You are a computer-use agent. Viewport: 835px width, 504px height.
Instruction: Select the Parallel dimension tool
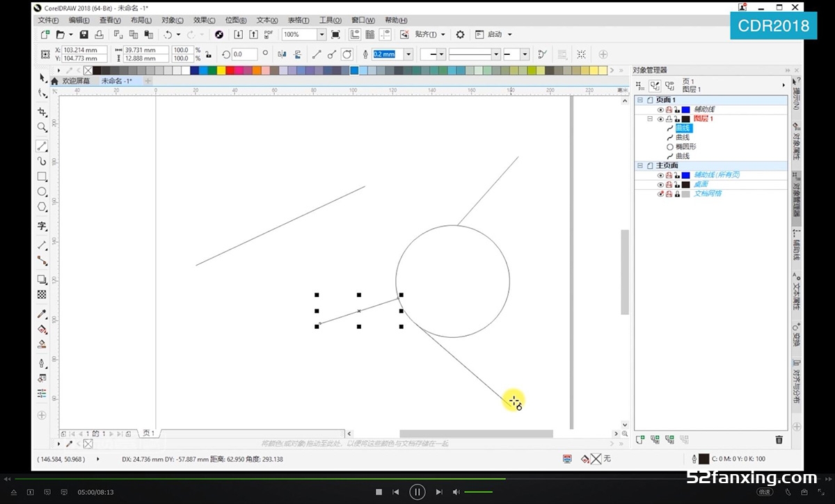tap(42, 245)
